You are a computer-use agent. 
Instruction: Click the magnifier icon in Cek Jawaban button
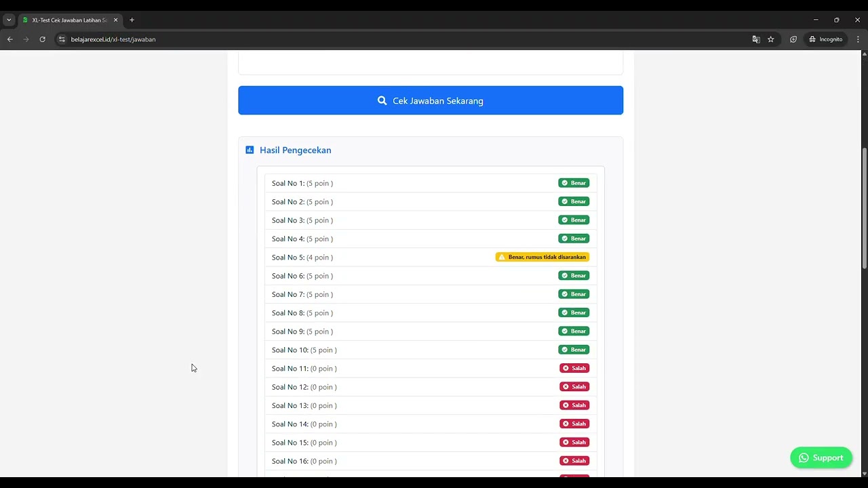click(x=382, y=100)
